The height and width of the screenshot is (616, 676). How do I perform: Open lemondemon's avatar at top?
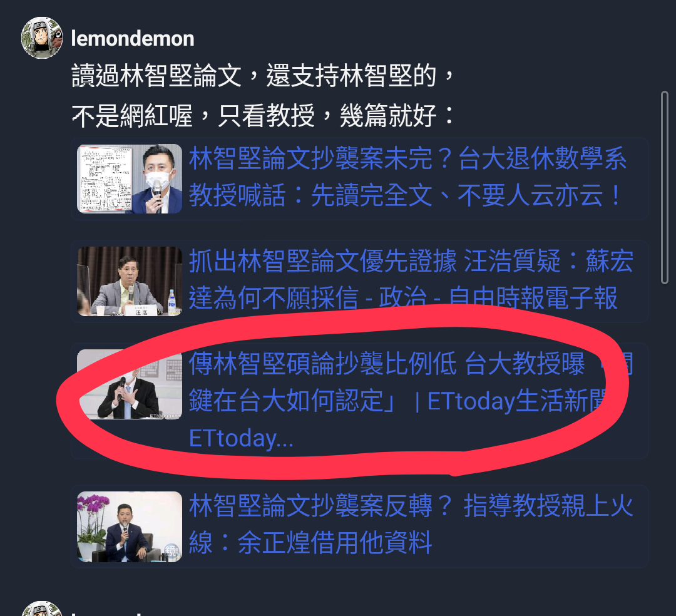42,38
